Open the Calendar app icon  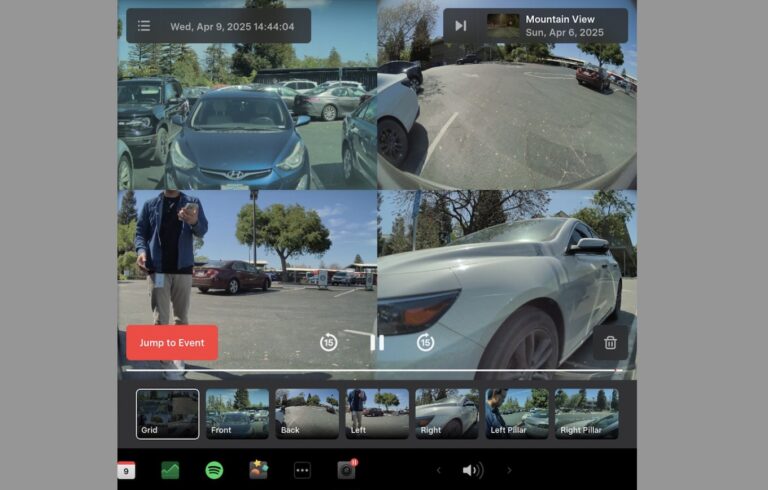[x=126, y=470]
